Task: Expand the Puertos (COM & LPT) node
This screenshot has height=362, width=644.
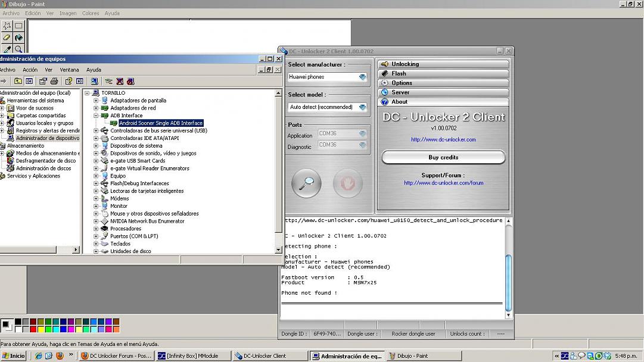Action: (96, 236)
